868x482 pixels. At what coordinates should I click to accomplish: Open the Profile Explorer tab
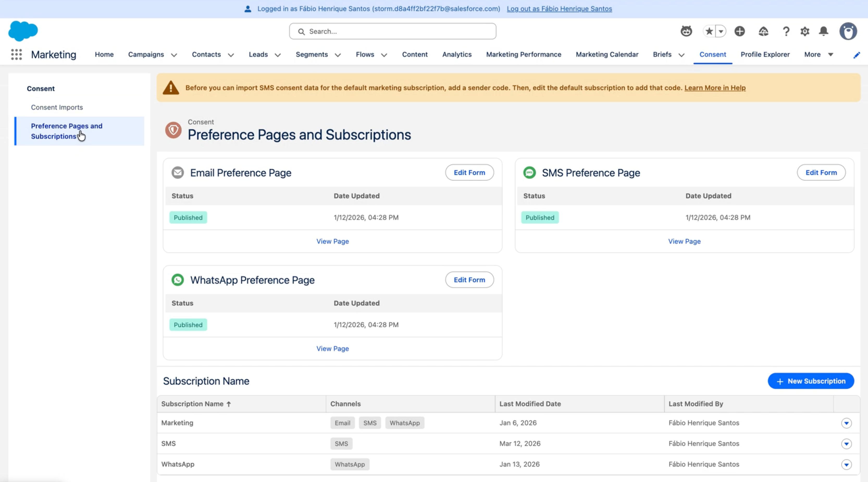pyautogui.click(x=765, y=54)
